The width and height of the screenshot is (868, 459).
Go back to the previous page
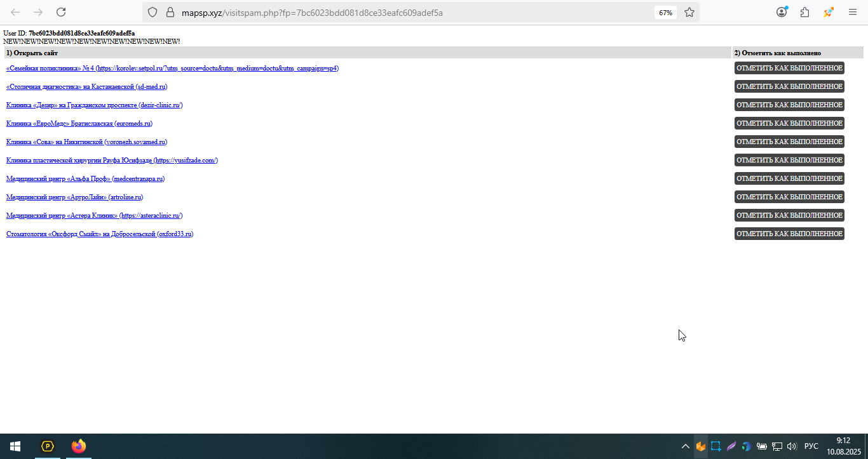tap(15, 12)
